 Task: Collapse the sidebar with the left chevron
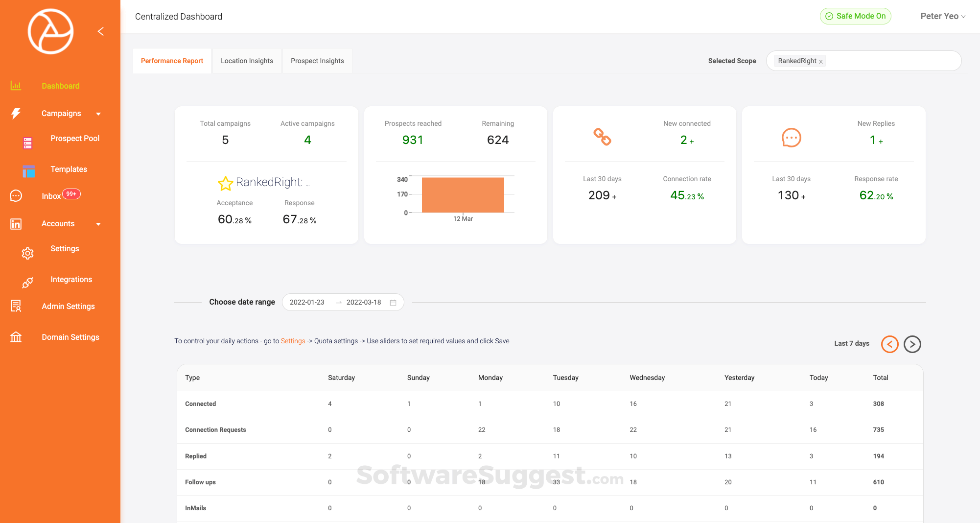click(100, 31)
